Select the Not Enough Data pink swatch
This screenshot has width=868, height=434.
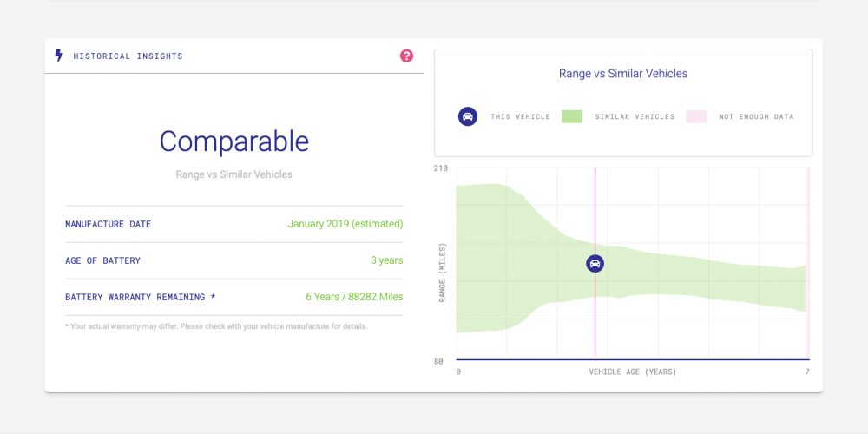pyautogui.click(x=696, y=116)
